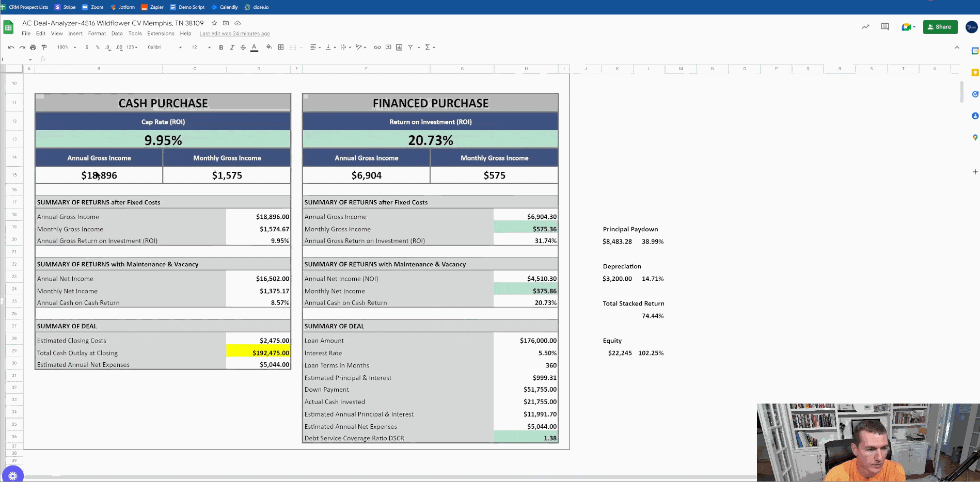This screenshot has height=482, width=980.
Task: Open the borders tool
Action: click(281, 47)
